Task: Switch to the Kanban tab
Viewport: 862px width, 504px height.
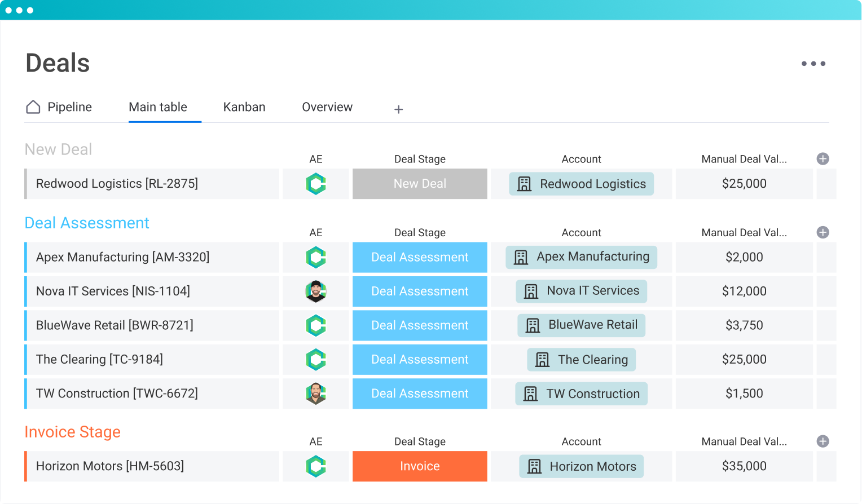Action: click(244, 107)
